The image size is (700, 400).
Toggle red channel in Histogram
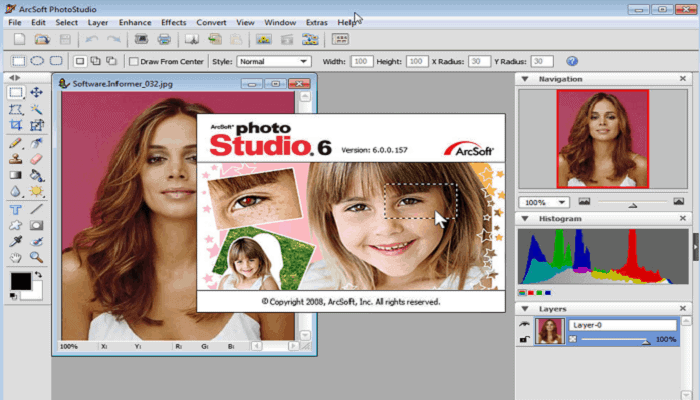tap(531, 293)
